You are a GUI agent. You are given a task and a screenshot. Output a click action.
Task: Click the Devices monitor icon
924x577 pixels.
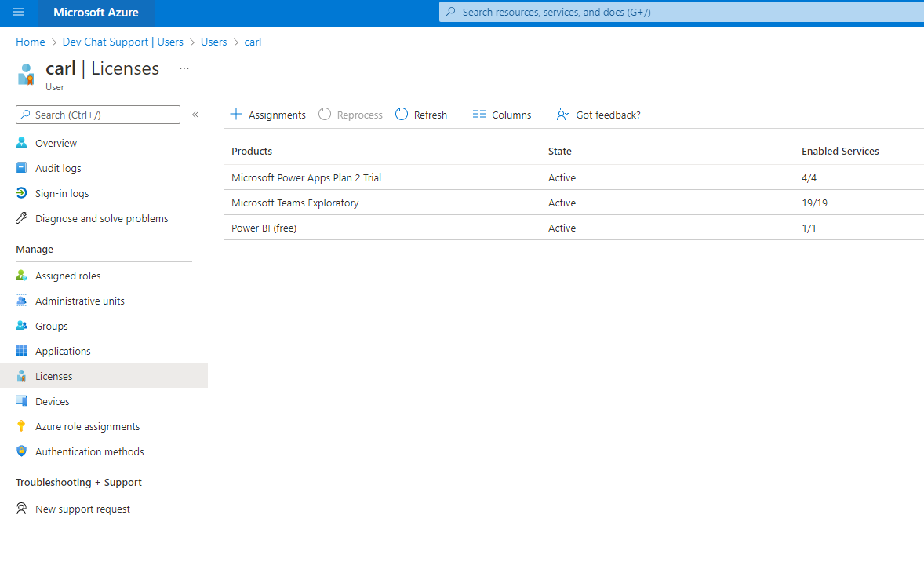click(x=22, y=401)
